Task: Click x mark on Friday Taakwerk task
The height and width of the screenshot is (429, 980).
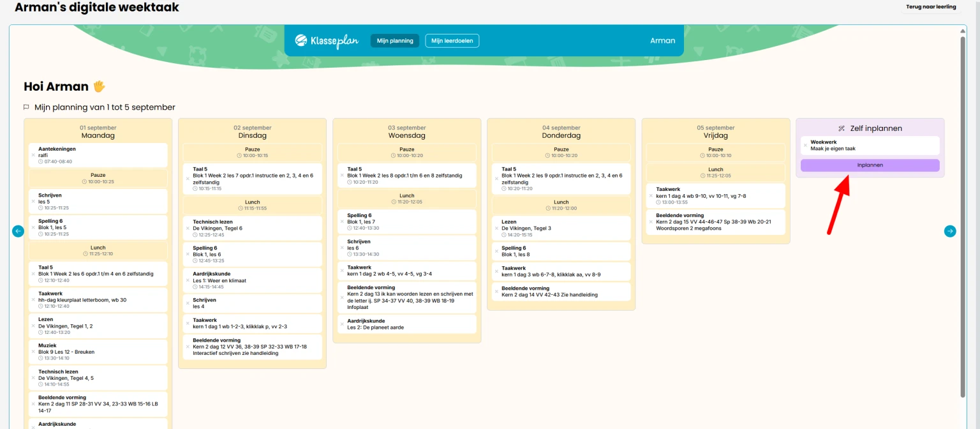Action: (651, 196)
